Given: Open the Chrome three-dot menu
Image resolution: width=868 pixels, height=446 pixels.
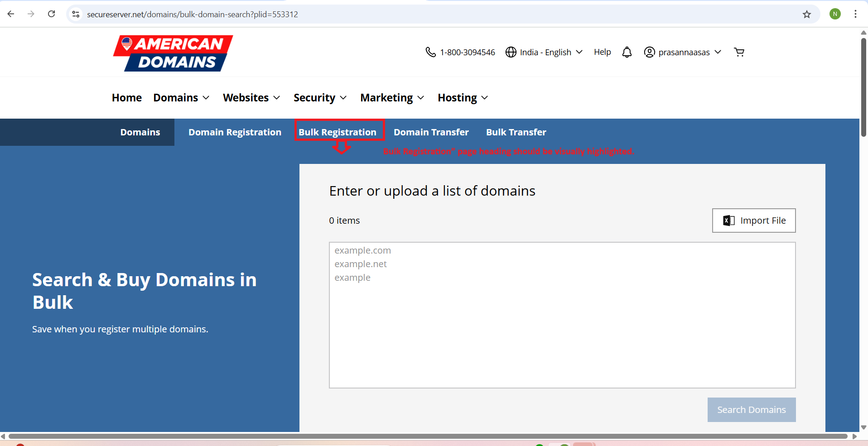Looking at the screenshot, I should (x=855, y=14).
